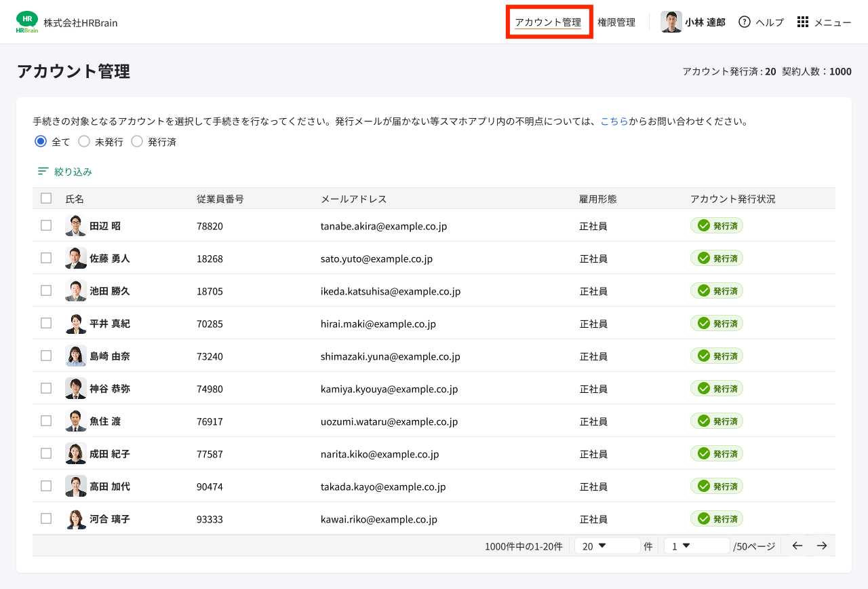
Task: Open the メニュー grid icon
Action: (802, 22)
